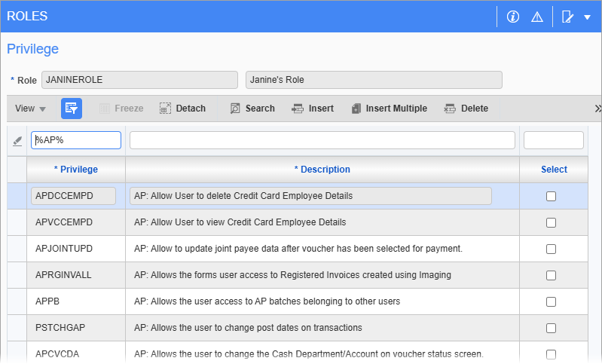Sort by the Privilege column header
Screen dimensions: 602x364
point(76,170)
